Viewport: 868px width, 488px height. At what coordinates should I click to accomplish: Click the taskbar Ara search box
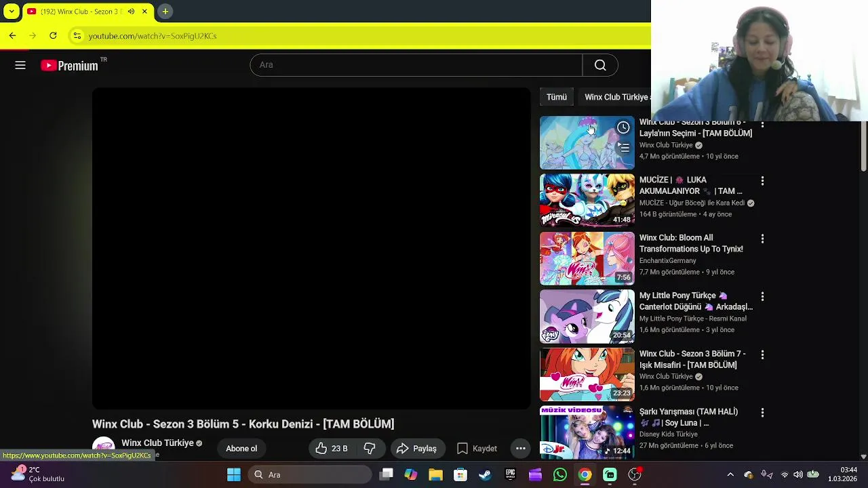[x=310, y=475]
